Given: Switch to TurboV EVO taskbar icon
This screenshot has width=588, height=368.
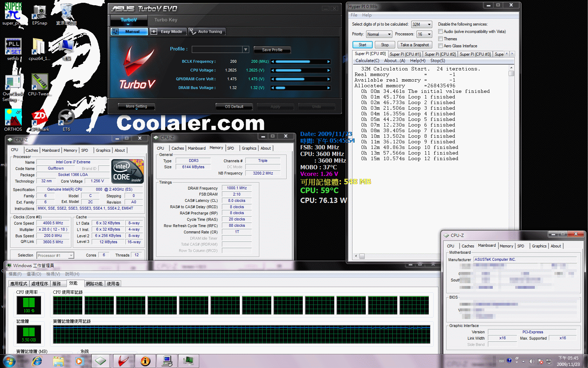Looking at the screenshot, I should pos(123,361).
